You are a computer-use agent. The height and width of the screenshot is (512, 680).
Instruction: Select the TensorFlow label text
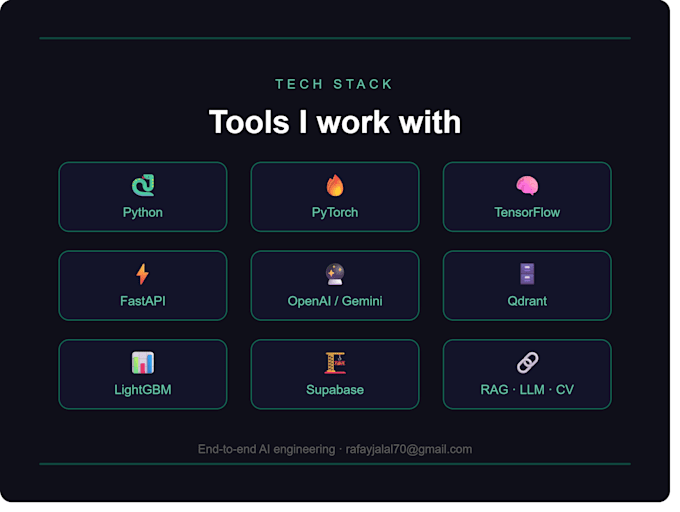527,212
